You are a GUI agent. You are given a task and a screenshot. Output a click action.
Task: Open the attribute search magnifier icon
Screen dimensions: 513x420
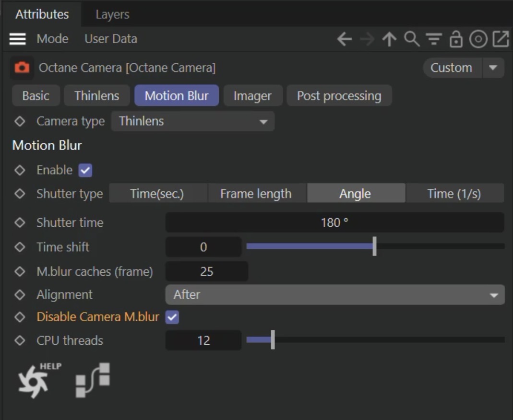pos(411,39)
